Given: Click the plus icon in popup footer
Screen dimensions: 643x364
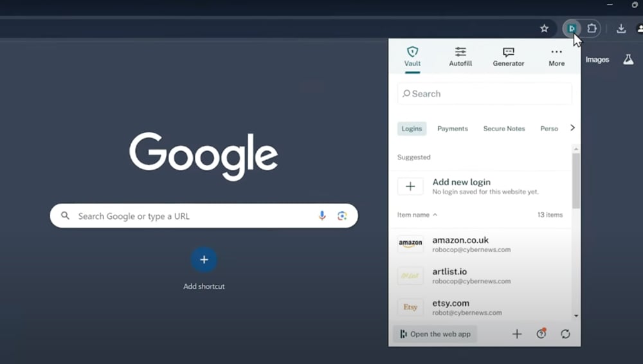Looking at the screenshot, I should [516, 334].
